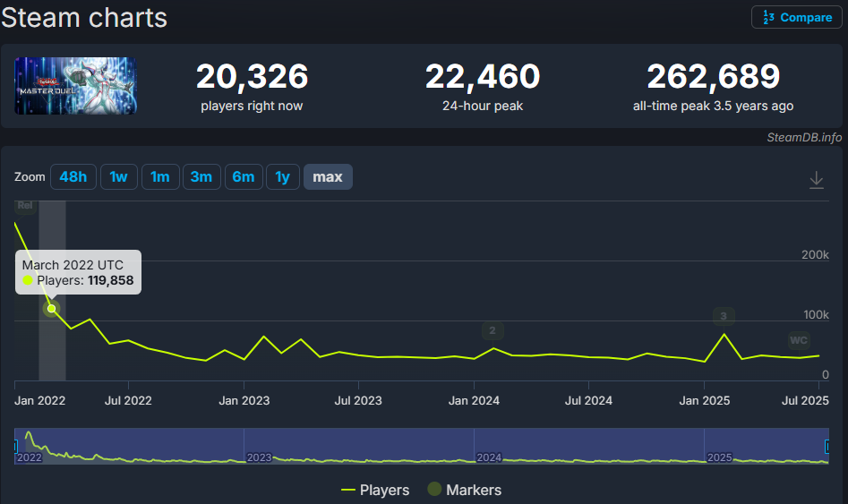Screen dimensions: 848x504
Task: Click the Jul 2024 axis label
Action: click(x=588, y=401)
